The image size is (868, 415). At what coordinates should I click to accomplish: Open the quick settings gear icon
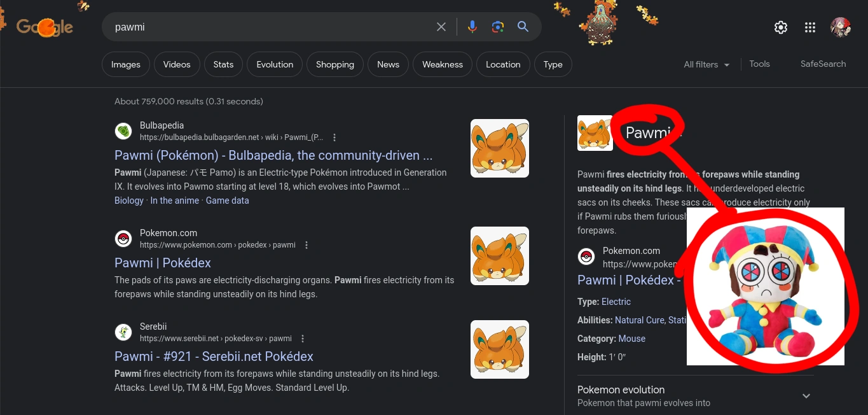click(x=780, y=27)
